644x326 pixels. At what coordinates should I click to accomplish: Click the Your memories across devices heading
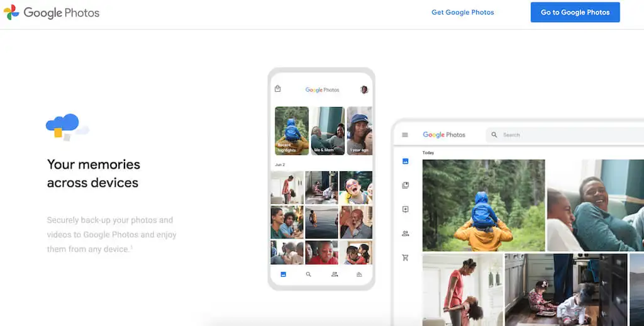(94, 174)
